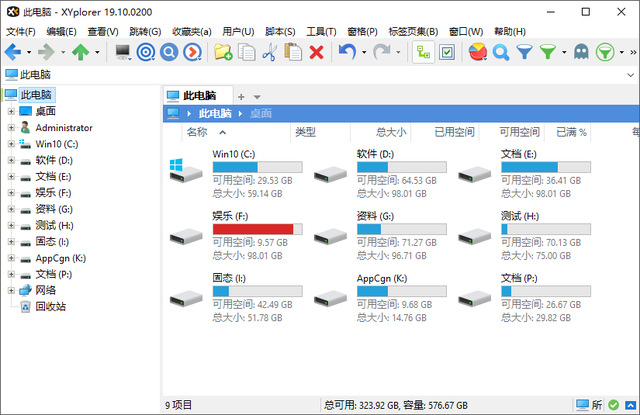Click the Hotlist target icon
The image size is (640, 415).
click(146, 52)
